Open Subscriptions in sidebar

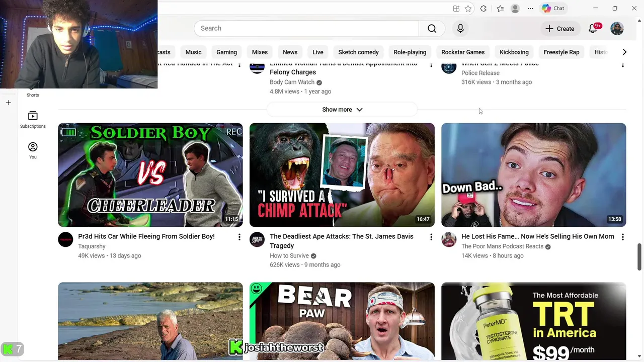(x=33, y=120)
